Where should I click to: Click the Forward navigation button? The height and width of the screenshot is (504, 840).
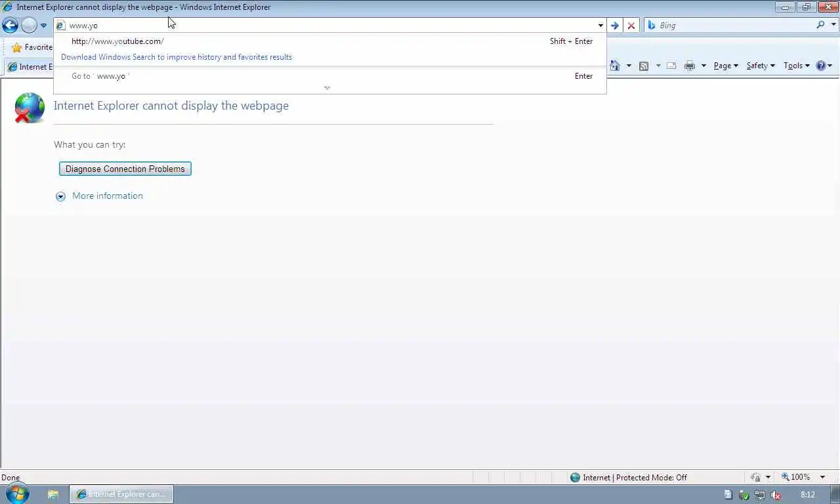(x=29, y=26)
